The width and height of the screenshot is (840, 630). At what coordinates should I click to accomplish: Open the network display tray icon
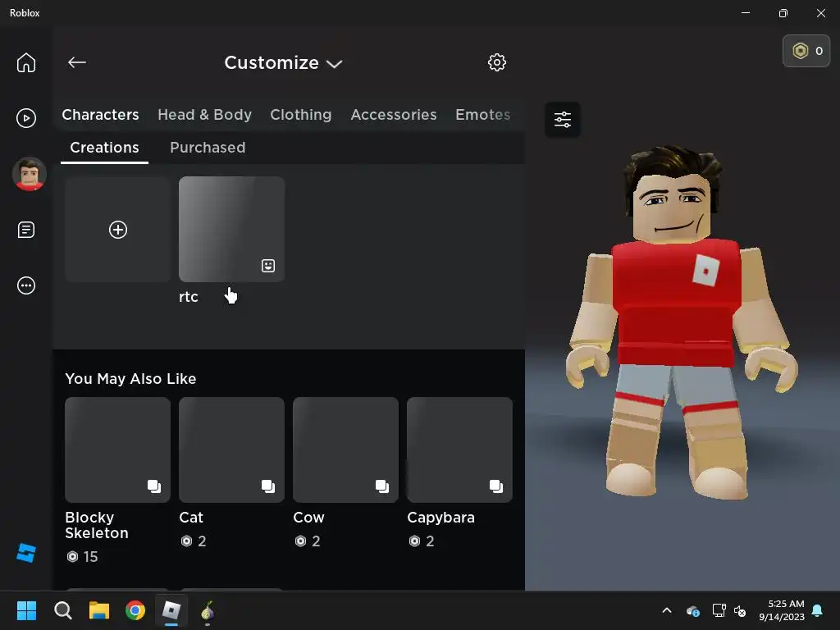[719, 610]
